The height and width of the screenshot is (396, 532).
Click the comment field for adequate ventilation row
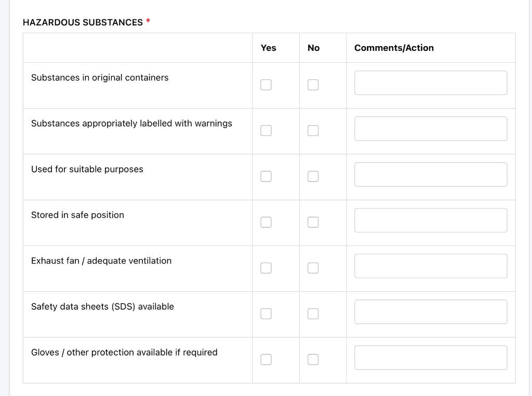click(x=430, y=266)
